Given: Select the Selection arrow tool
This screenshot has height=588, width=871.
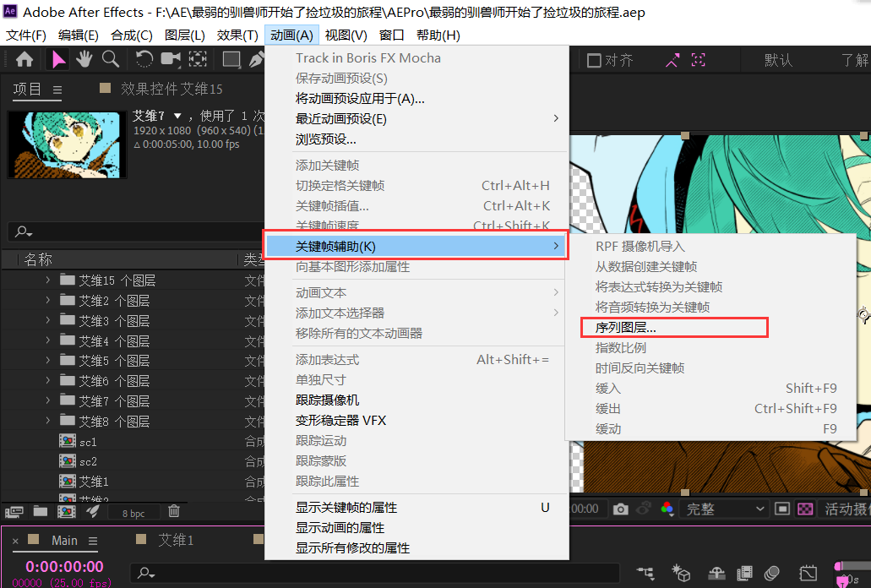Looking at the screenshot, I should point(58,59).
